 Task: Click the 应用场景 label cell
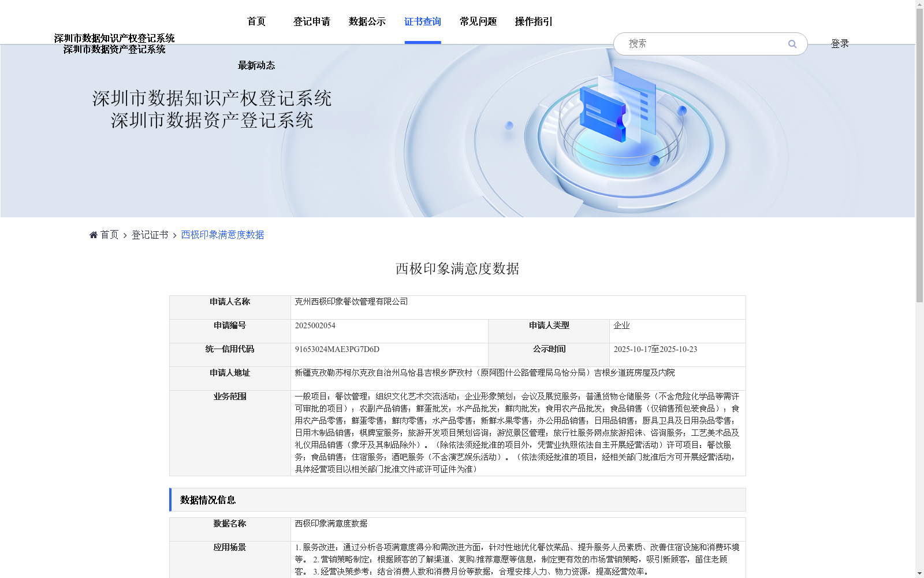[x=230, y=560]
